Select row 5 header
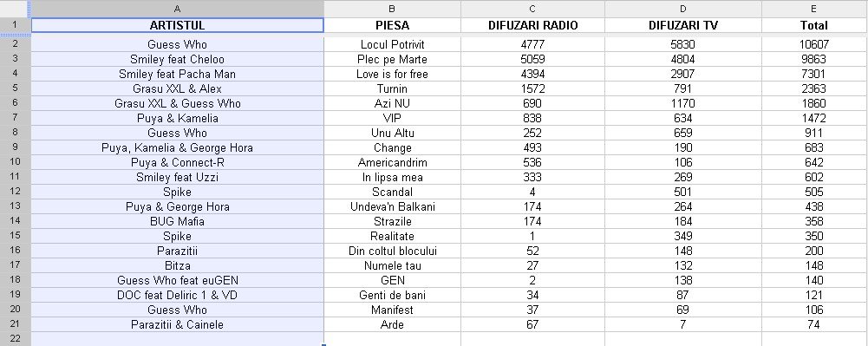 (x=15, y=88)
